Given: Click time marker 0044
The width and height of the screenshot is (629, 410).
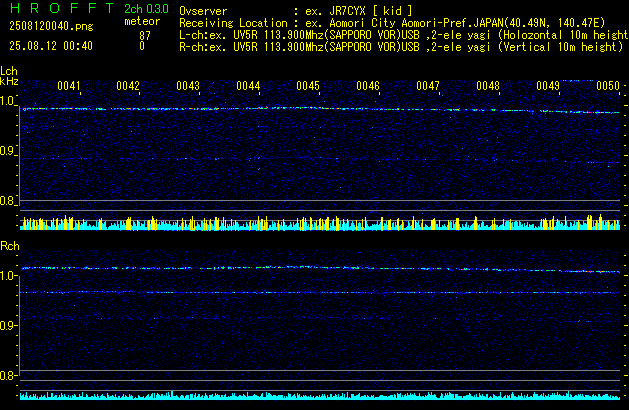Looking at the screenshot, I should pyautogui.click(x=248, y=86).
